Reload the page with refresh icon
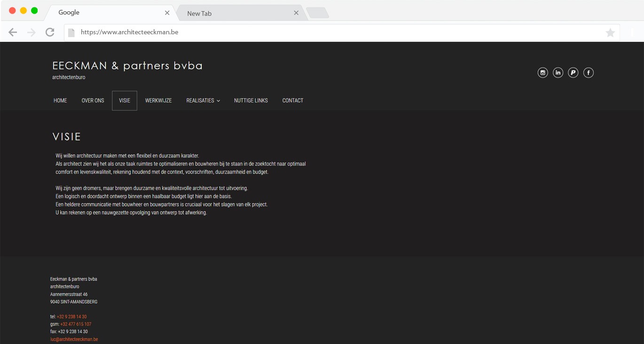 coord(50,32)
